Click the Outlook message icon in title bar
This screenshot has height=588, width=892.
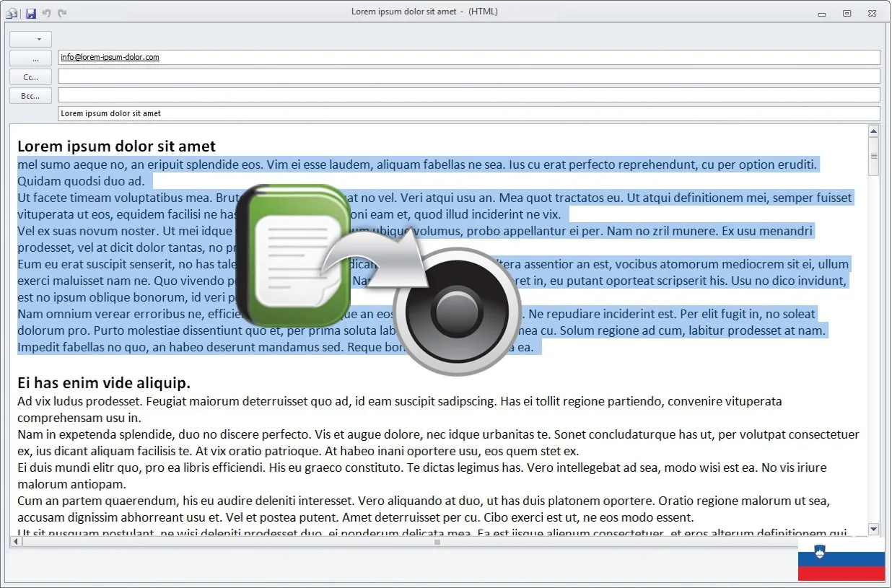pyautogui.click(x=12, y=13)
